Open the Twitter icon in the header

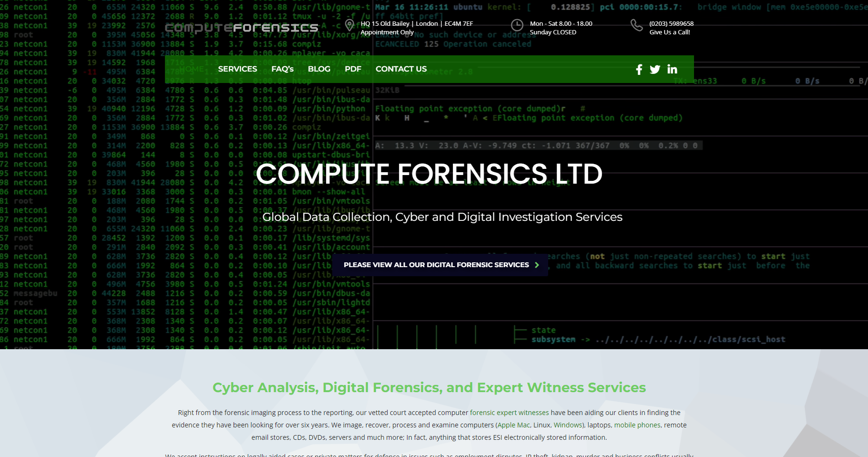(x=655, y=69)
